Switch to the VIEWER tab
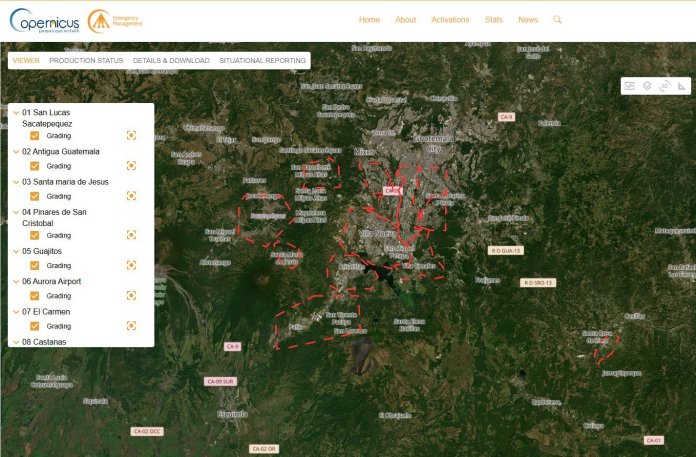Image resolution: width=696 pixels, height=457 pixels. (x=26, y=60)
